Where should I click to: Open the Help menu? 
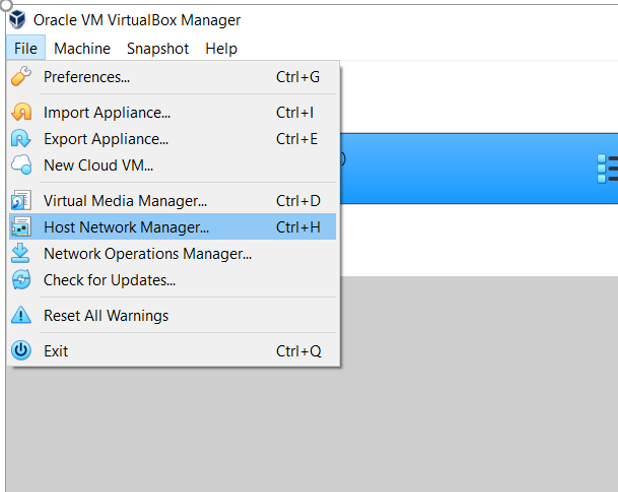point(221,48)
